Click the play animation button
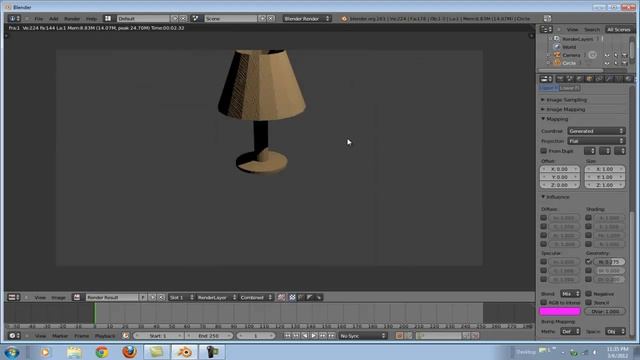 pyautogui.click(x=313, y=336)
